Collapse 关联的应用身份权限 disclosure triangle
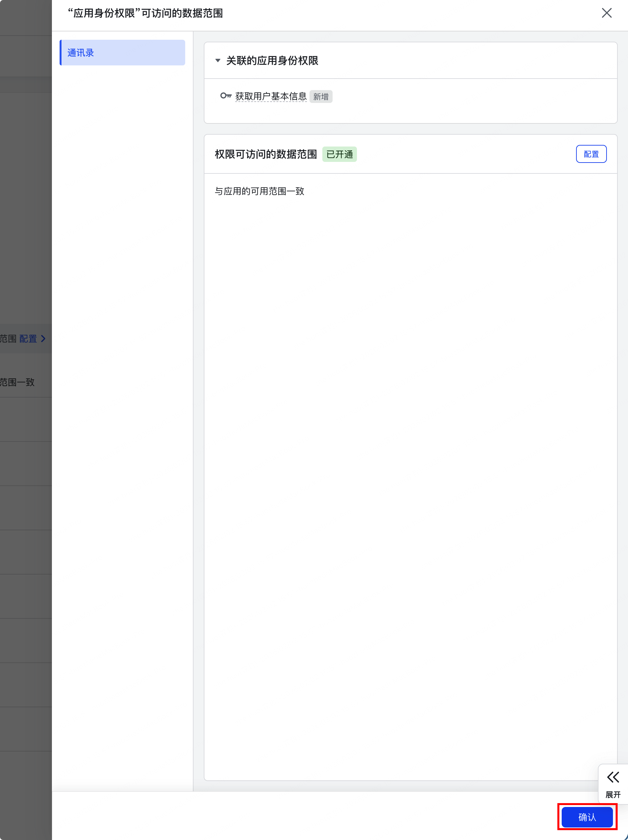This screenshot has height=840, width=628. (x=218, y=60)
